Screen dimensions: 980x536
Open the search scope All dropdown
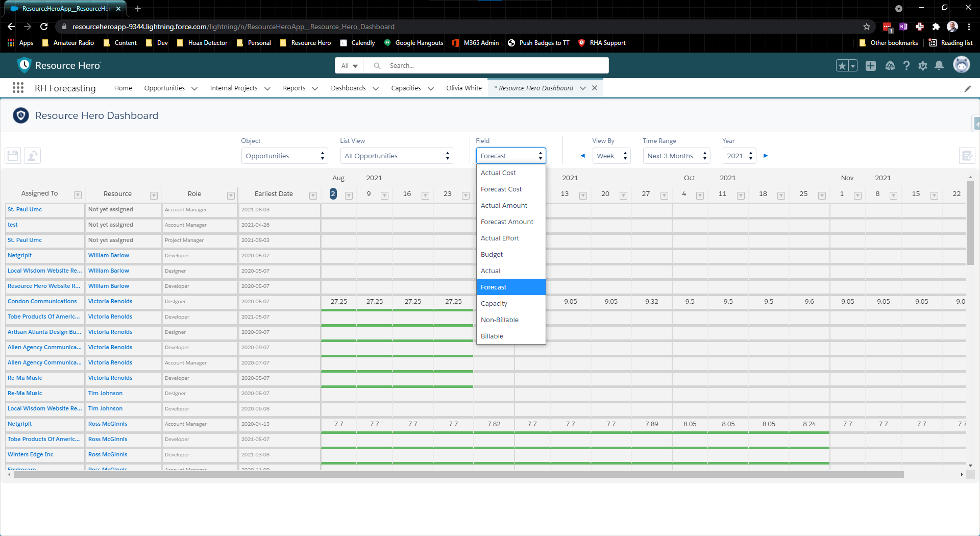point(350,65)
